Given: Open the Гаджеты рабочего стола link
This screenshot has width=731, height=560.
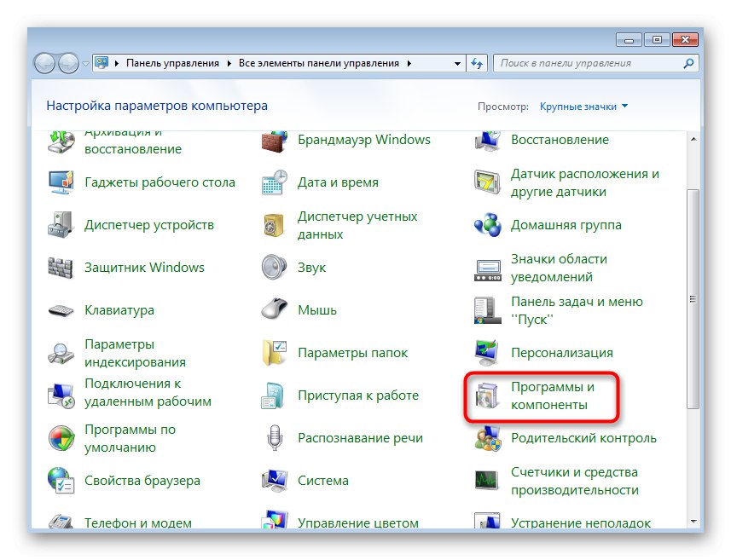Looking at the screenshot, I should 160,182.
